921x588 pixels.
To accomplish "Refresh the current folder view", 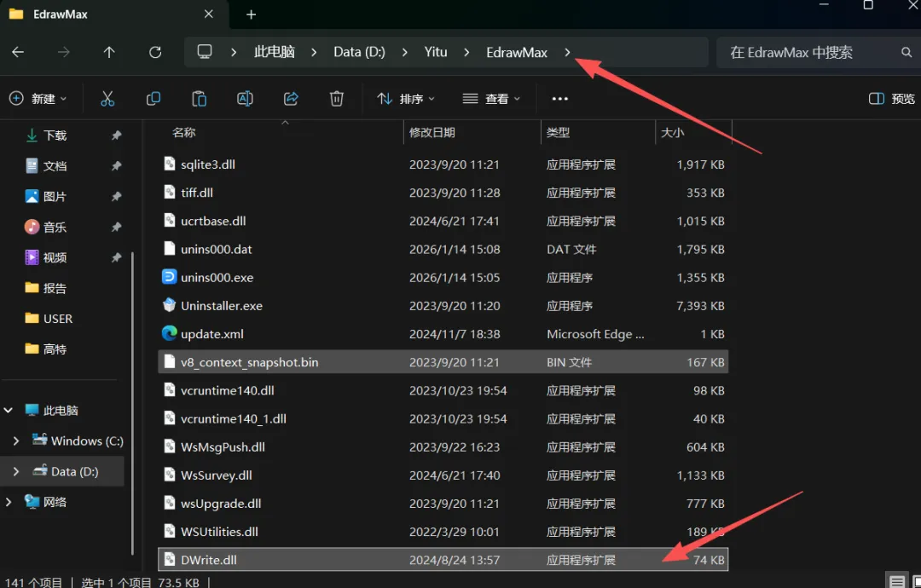I will point(155,52).
